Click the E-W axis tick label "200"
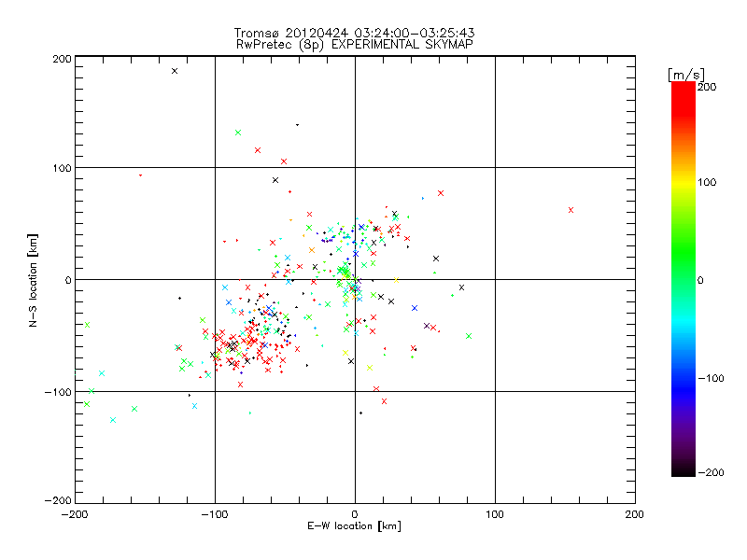747x560 pixels. click(x=635, y=514)
